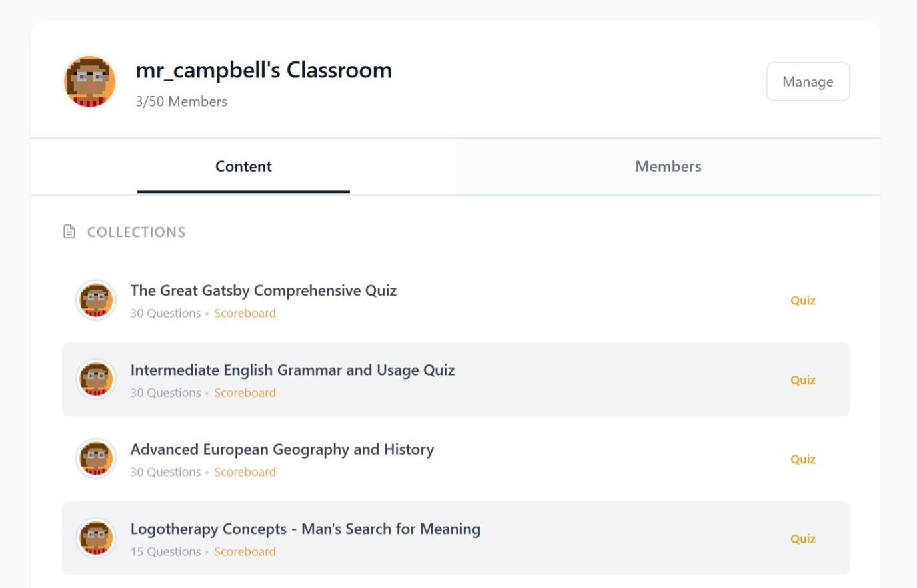This screenshot has width=917, height=588.
Task: Switch to the Members tab
Action: tap(668, 166)
